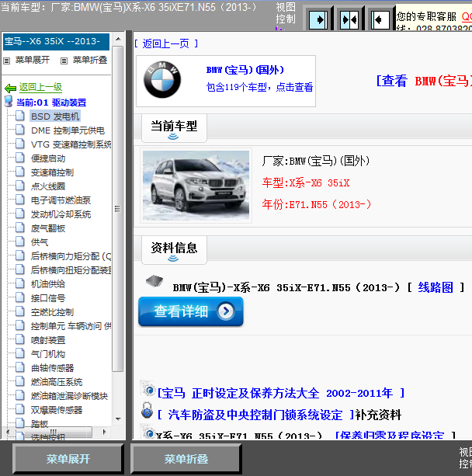Open 宝马 正时设定及保养方法大全 link

click(x=281, y=394)
